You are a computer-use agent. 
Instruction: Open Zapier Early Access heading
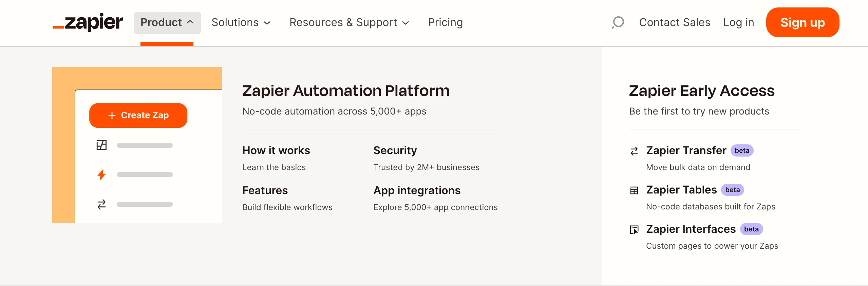tap(701, 91)
